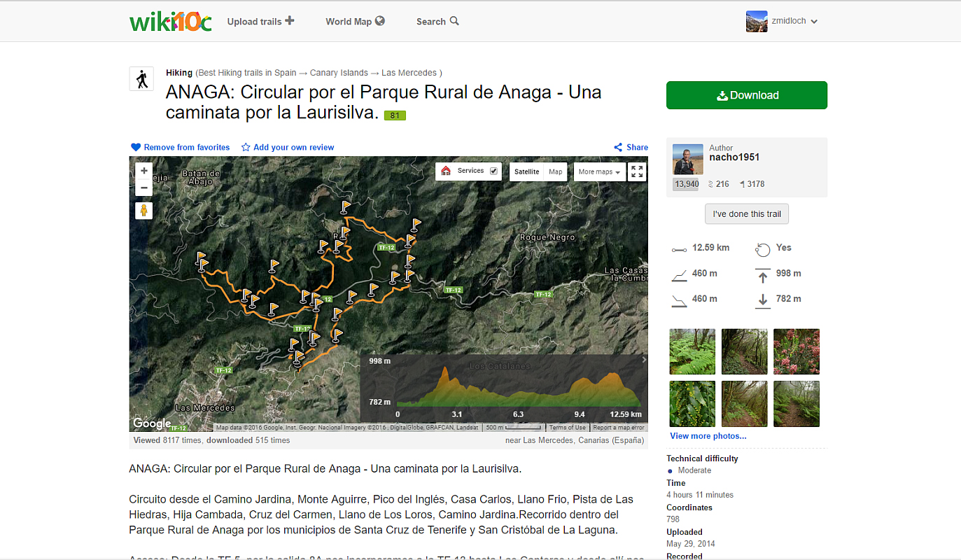961x560 pixels.
Task: Zoom out on the map
Action: [x=144, y=188]
